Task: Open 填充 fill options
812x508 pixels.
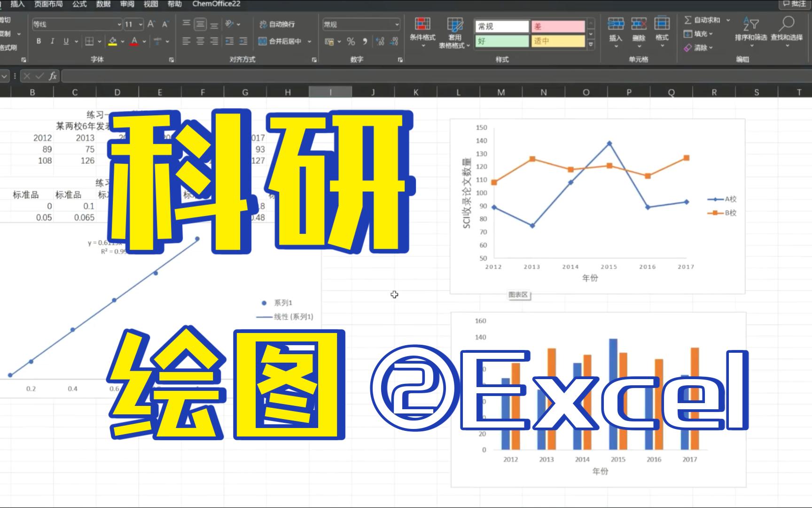Action: click(698, 34)
